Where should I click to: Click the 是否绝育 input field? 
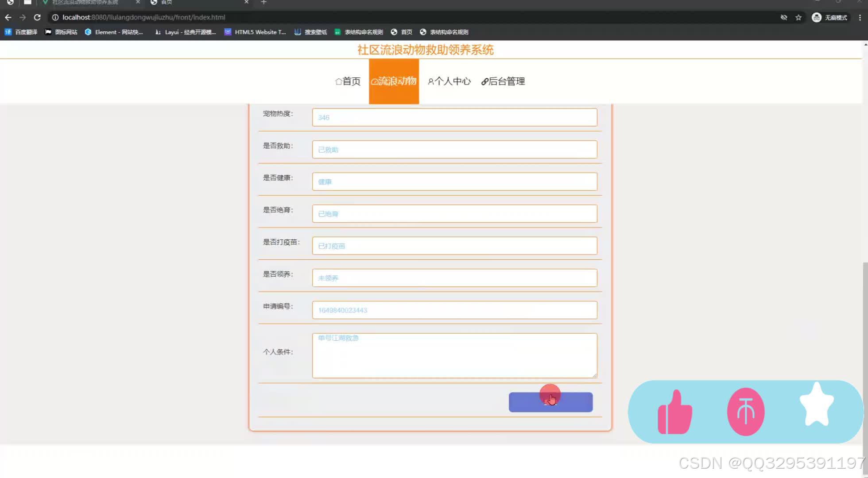pos(454,214)
